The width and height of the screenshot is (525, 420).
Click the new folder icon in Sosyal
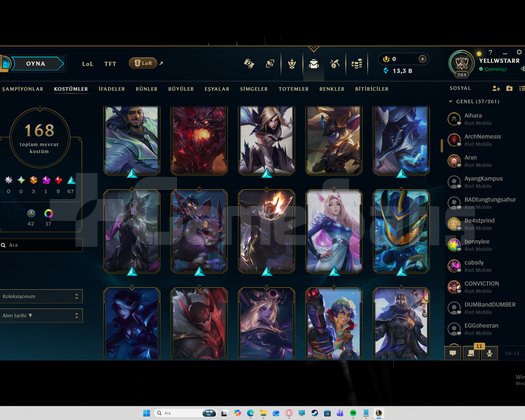(x=509, y=88)
